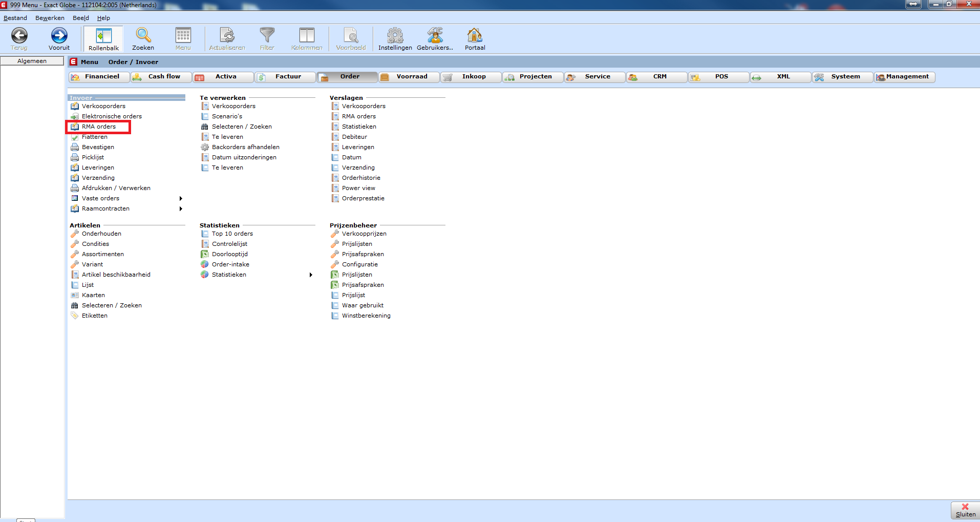Open Scenario's under Te verwerken
Screen dimensions: 980x522
[x=227, y=116]
